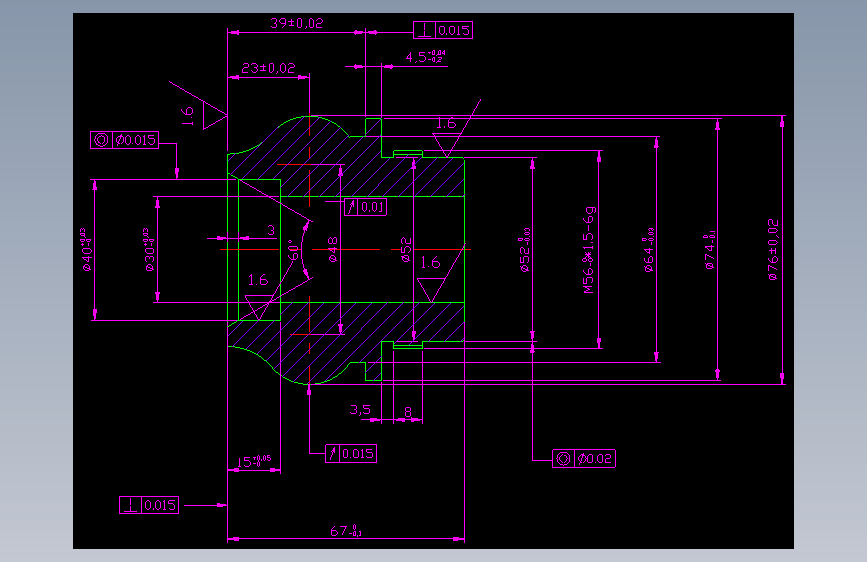The width and height of the screenshot is (867, 562).
Task: Click the perpendicularity symbol in bottom-left 0.015 frame
Action: [130, 505]
